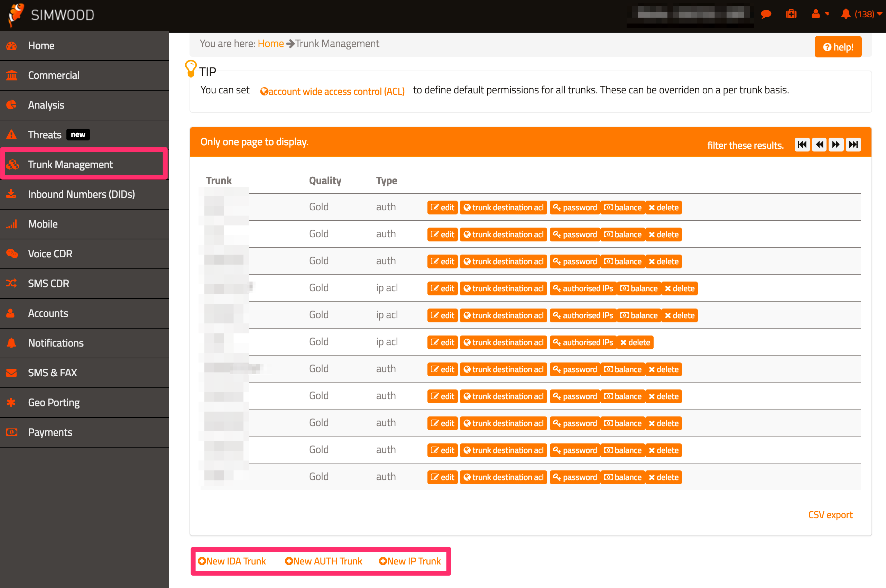Open password for third trunk row
The height and width of the screenshot is (588, 886).
pos(575,261)
